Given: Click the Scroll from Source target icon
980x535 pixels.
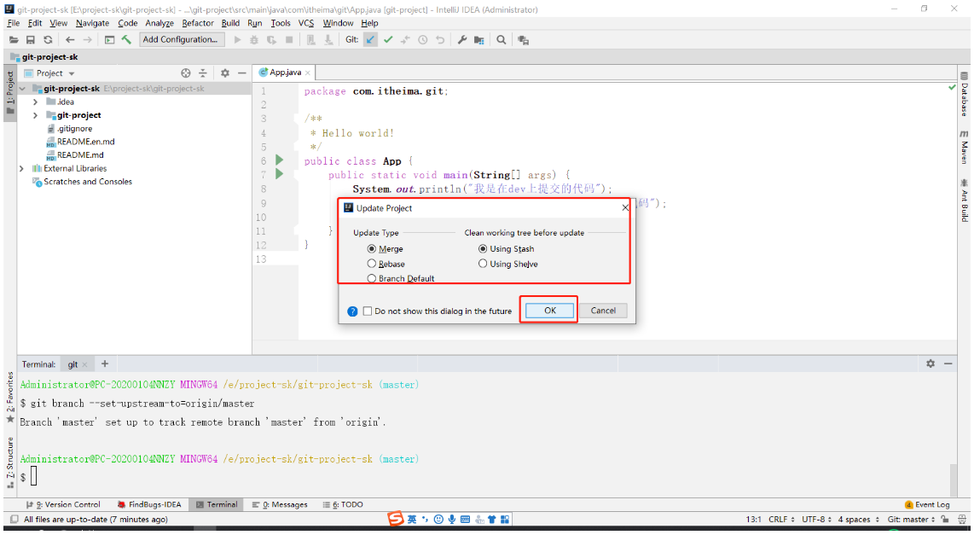Looking at the screenshot, I should 186,73.
